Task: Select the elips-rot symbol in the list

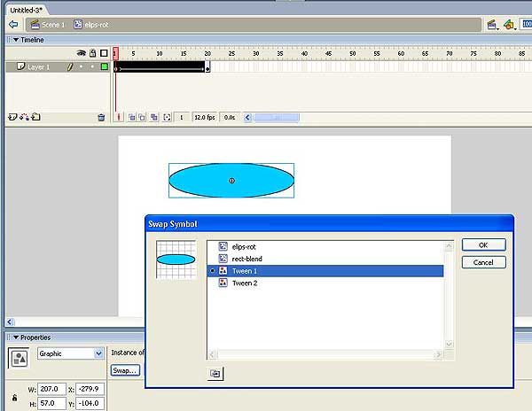Action: pos(246,246)
